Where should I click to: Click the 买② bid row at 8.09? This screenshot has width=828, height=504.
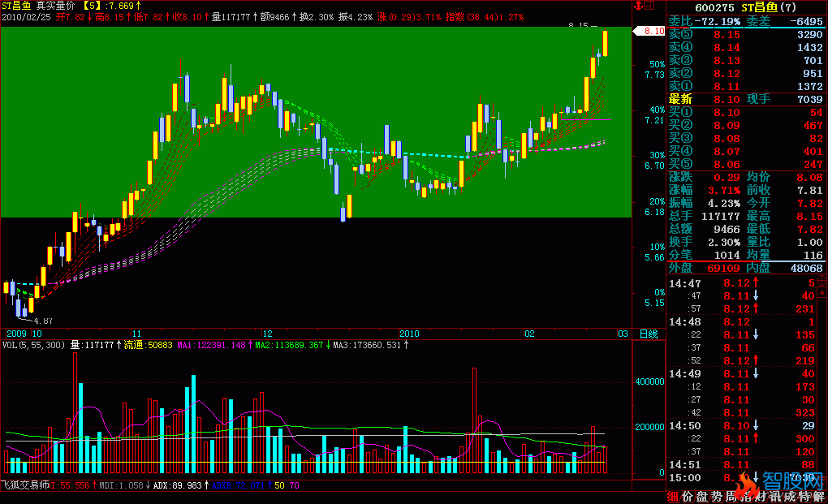(x=746, y=126)
